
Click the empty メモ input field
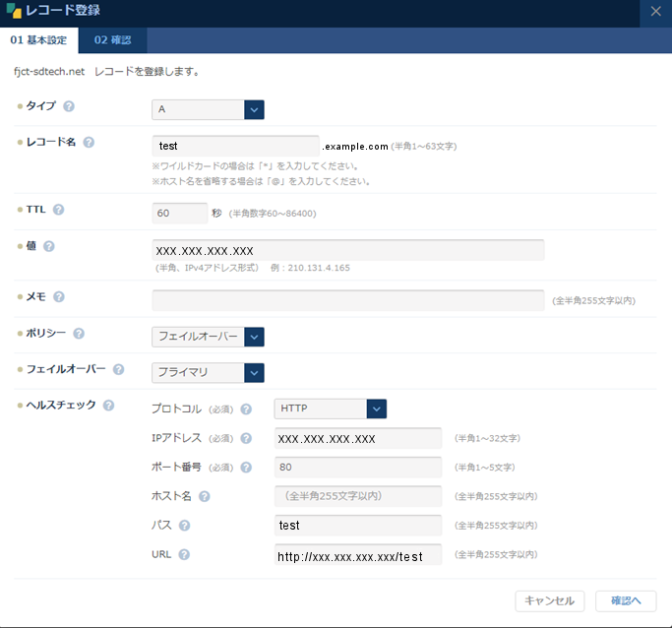[x=348, y=300]
